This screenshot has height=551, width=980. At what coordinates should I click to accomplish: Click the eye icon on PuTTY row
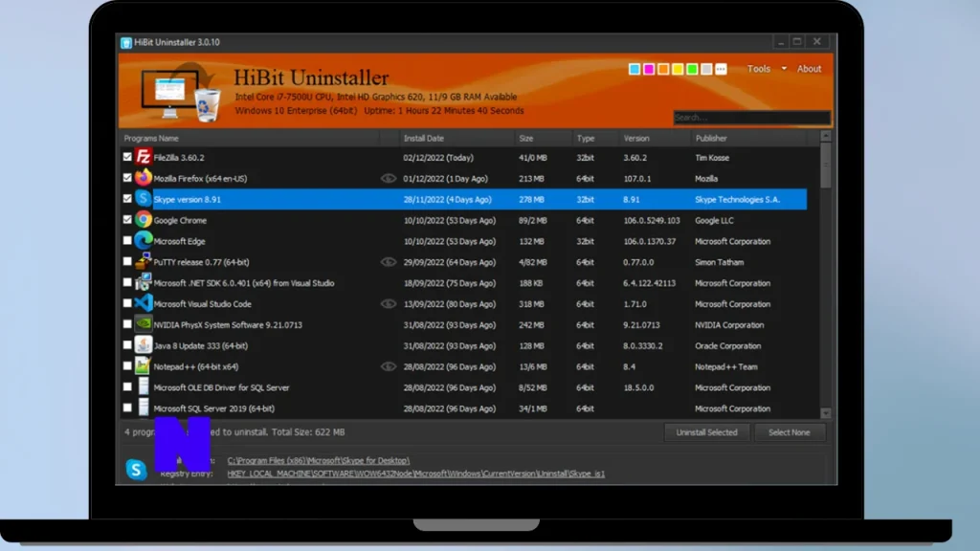pyautogui.click(x=389, y=262)
